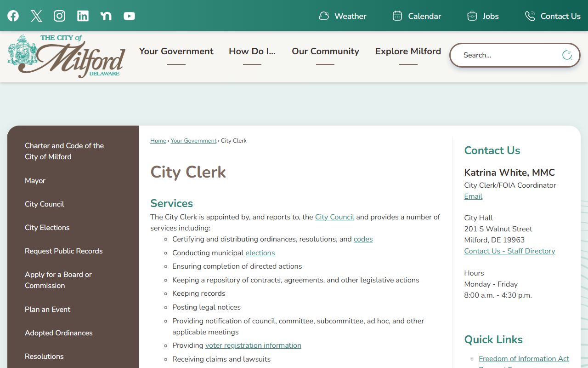The image size is (588, 368).
Task: Click 'City Clerk/FOIA Coordinator' title text
Action: click(x=510, y=185)
